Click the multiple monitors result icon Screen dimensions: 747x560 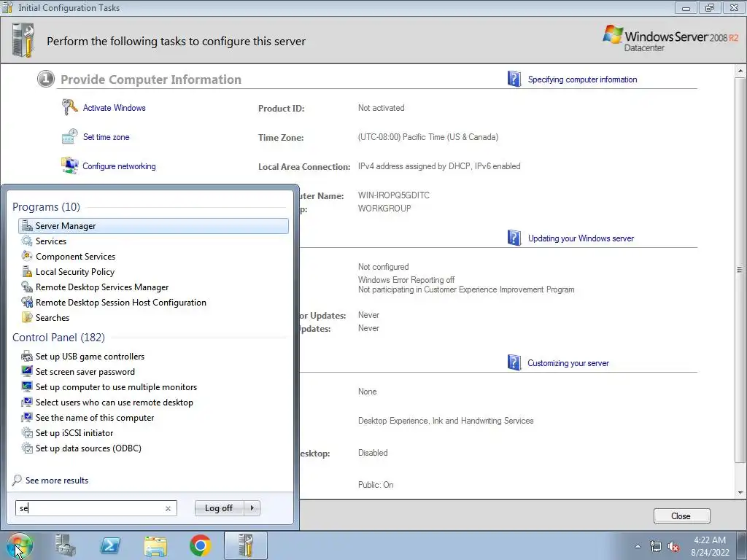click(27, 386)
